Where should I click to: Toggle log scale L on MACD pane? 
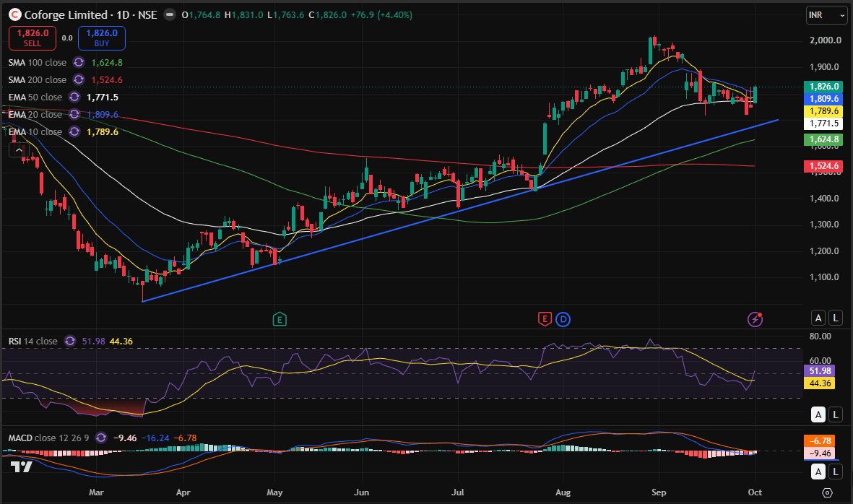coord(836,472)
